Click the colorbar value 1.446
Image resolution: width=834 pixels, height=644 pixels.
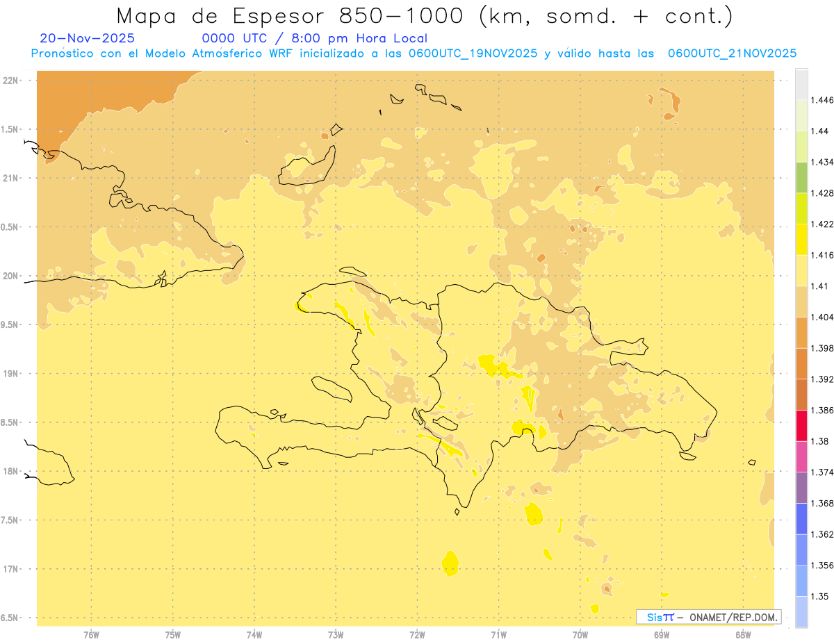coord(822,100)
